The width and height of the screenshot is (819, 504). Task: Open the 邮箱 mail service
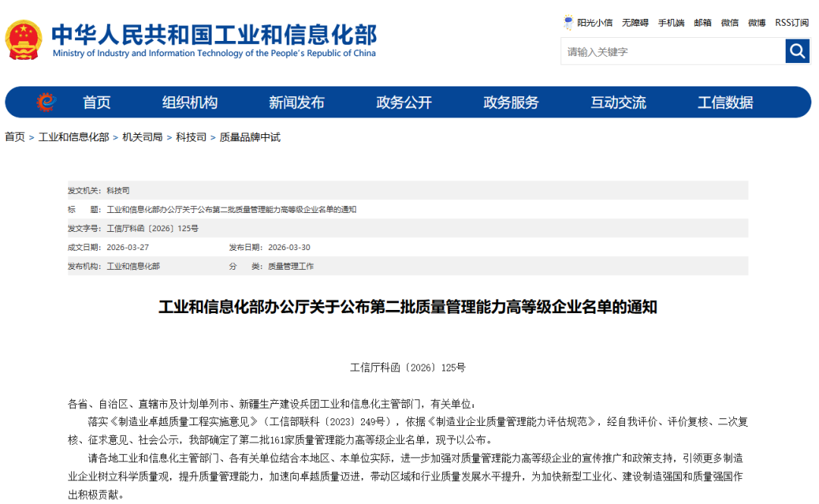click(x=701, y=22)
